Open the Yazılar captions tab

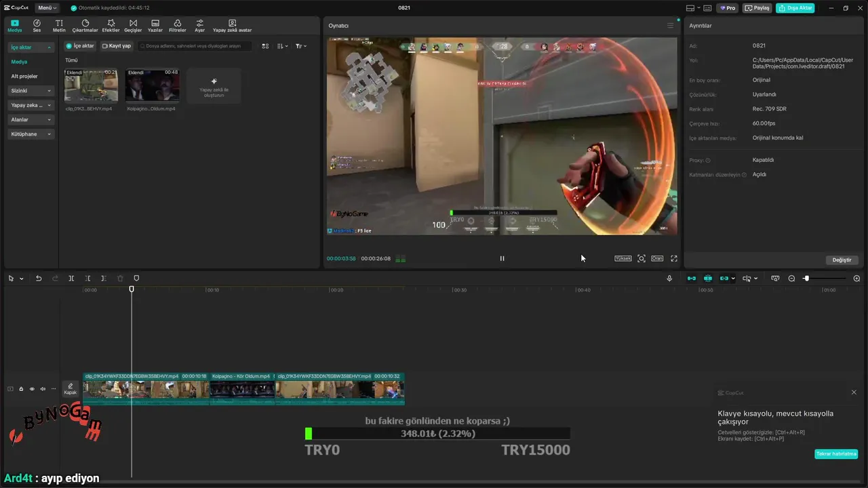[155, 26]
